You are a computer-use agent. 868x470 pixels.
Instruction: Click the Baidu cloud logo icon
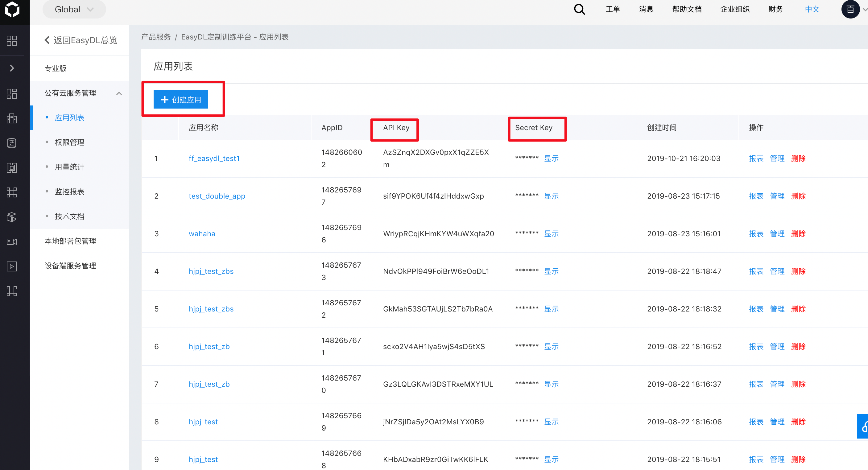(x=12, y=10)
